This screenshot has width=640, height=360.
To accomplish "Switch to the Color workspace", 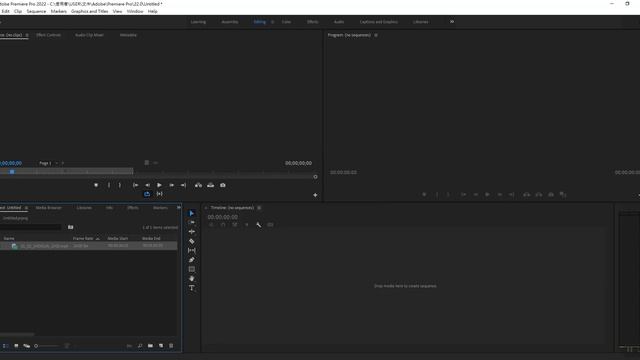I will (287, 22).
